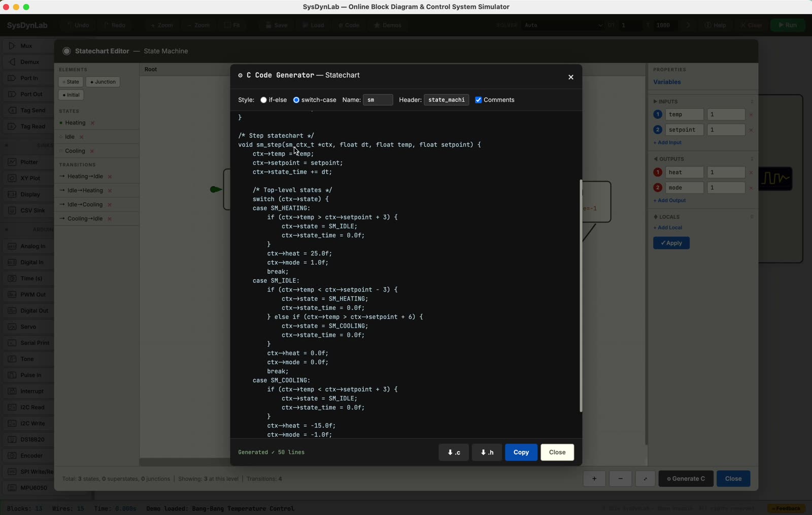Pick the Port In block icon

coord(12,78)
